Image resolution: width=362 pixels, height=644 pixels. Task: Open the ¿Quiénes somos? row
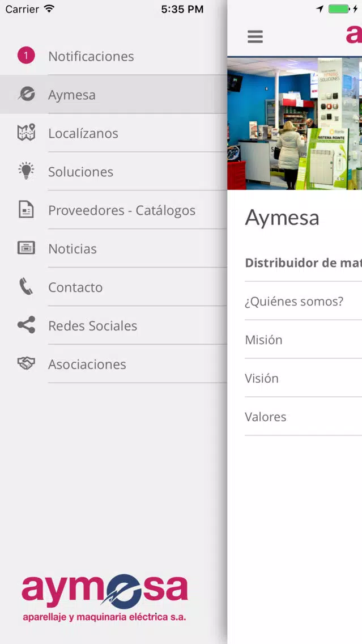point(303,301)
